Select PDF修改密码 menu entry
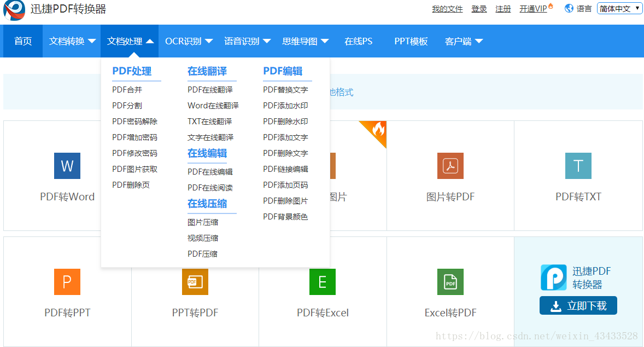644x347 pixels. pos(134,153)
